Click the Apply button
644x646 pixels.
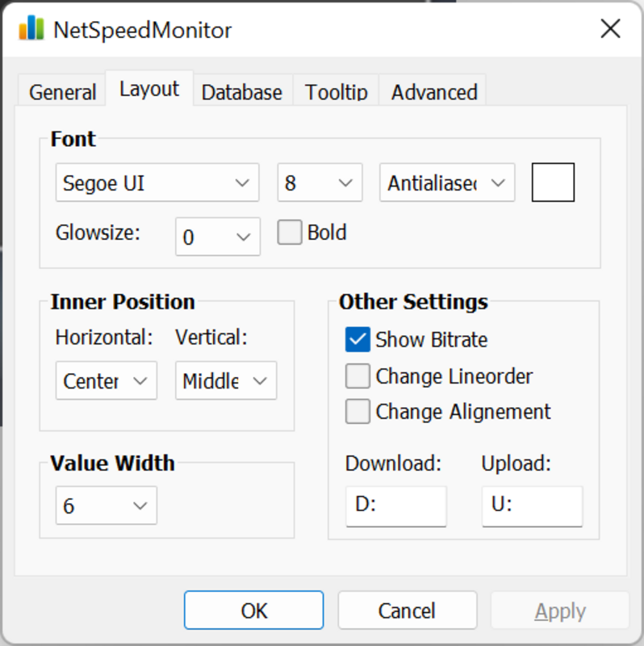[560, 610]
